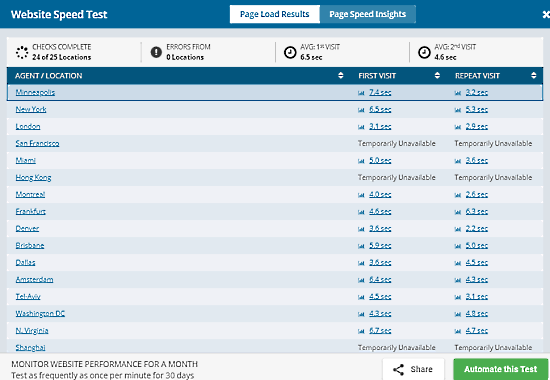Open the Hong Kong location link
This screenshot has width=550, height=380.
(33, 178)
